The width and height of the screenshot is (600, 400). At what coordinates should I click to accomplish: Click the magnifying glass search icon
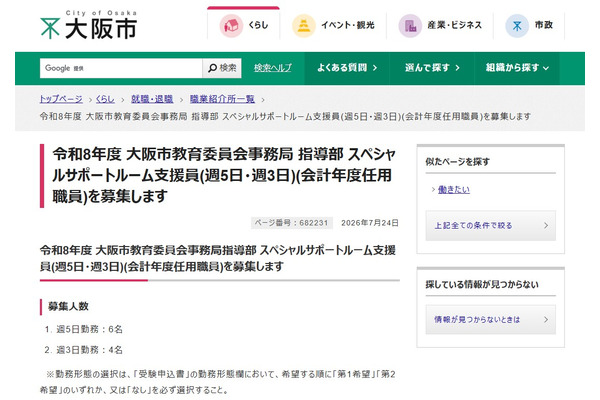pyautogui.click(x=212, y=68)
